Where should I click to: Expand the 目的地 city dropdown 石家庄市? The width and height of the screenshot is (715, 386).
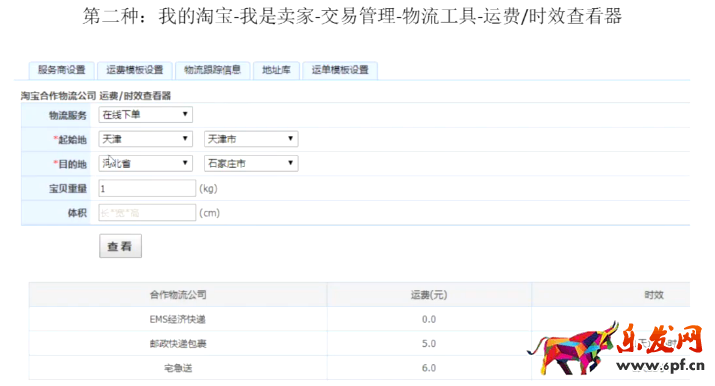pos(251,163)
